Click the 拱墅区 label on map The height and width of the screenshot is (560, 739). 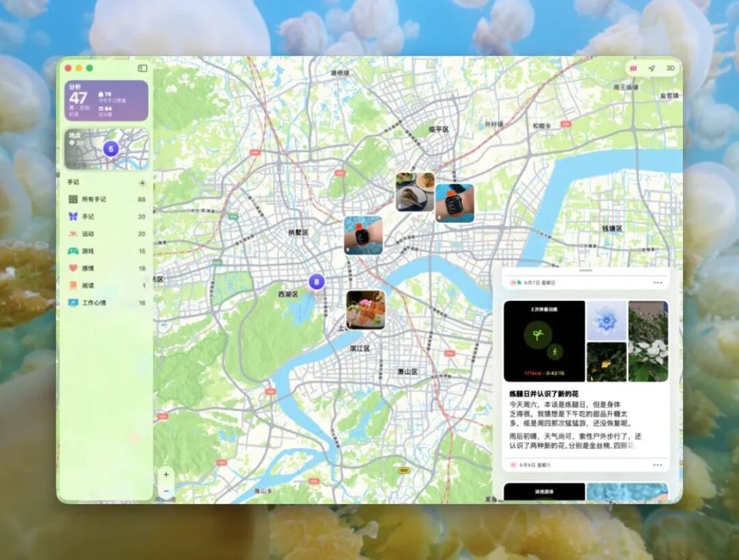[x=298, y=232]
